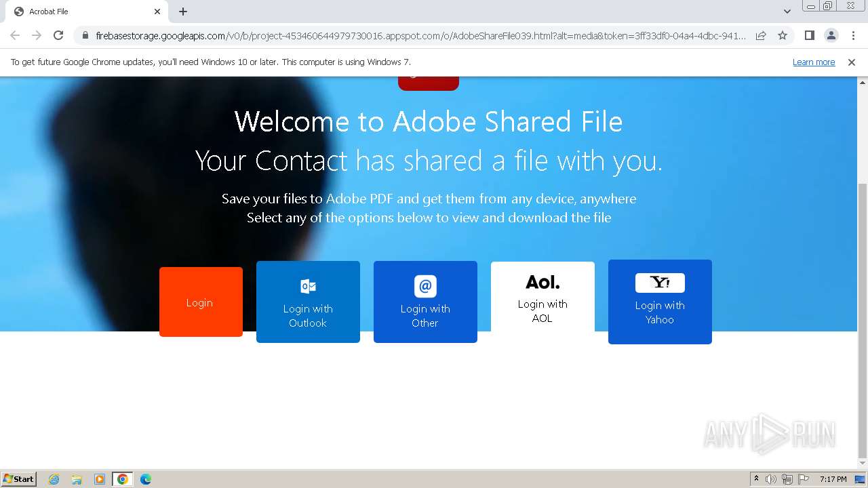This screenshot has height=488, width=868.
Task: Launch Internet Explorer from taskbar
Action: (x=54, y=479)
